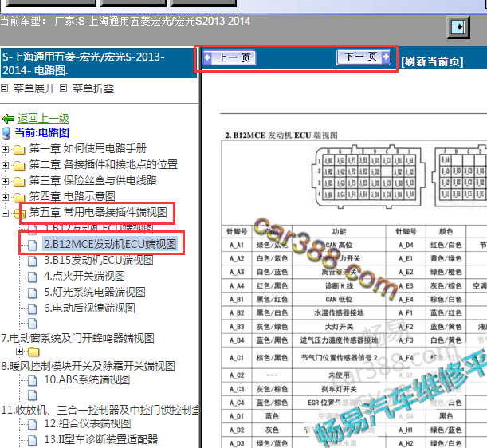Open 第四章 电路示意图 folder

coord(72,196)
